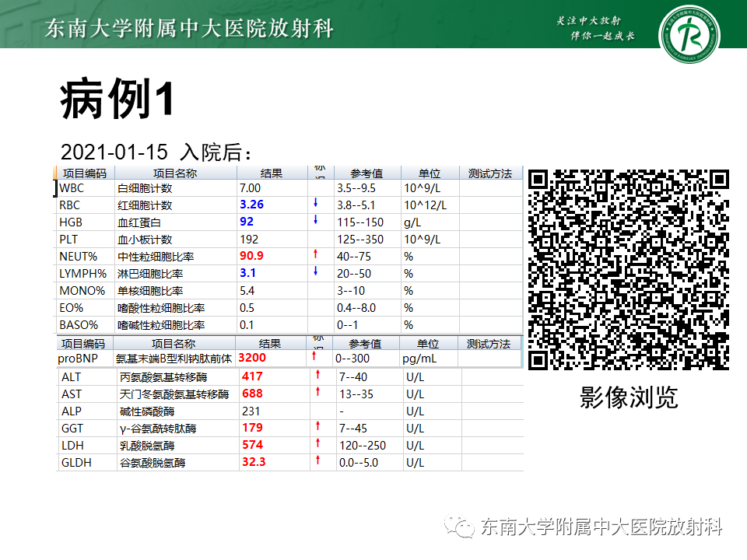This screenshot has width=747, height=560.
Task: Select the PLT result value 192
Action: 249,240
